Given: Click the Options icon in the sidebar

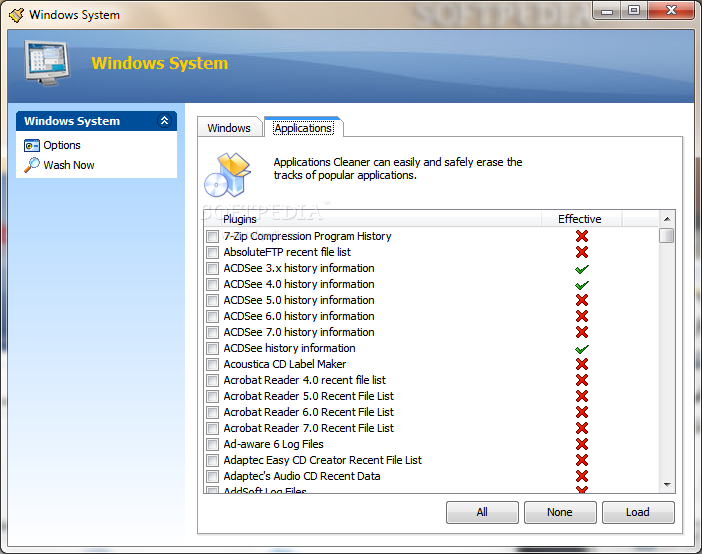Looking at the screenshot, I should tap(31, 146).
